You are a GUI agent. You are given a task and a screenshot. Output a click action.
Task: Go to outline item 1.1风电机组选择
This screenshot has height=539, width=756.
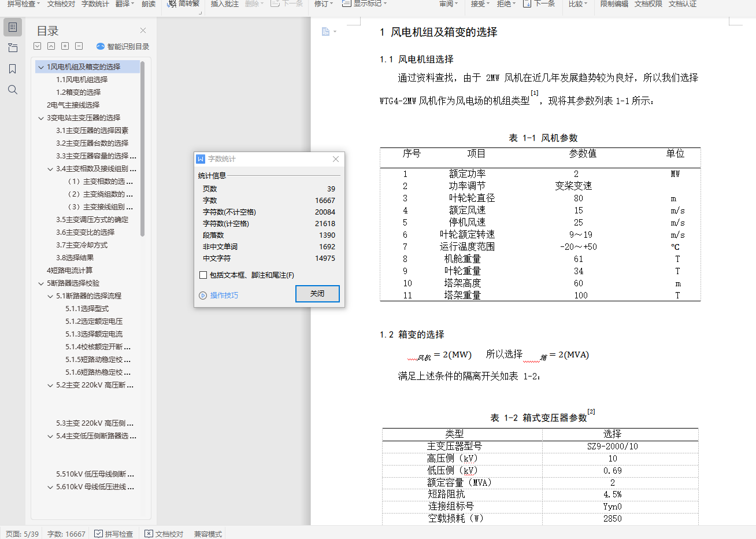[81, 80]
